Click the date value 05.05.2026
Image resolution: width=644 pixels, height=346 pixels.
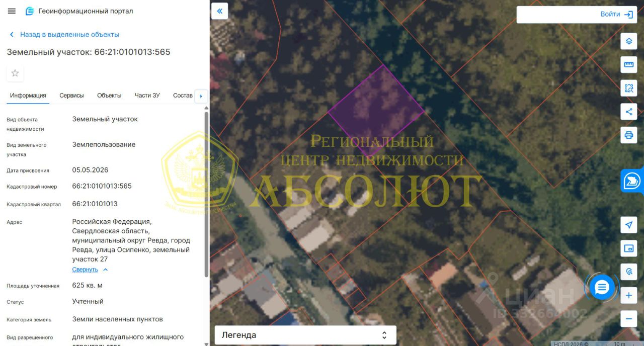(90, 170)
